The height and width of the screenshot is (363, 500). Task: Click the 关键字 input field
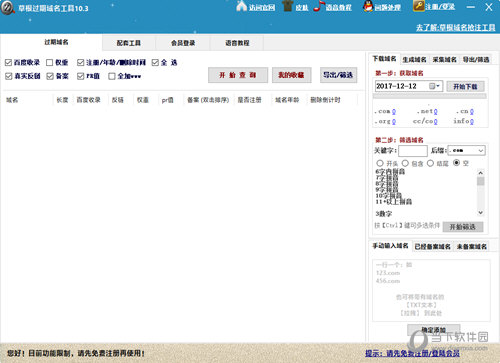point(413,151)
